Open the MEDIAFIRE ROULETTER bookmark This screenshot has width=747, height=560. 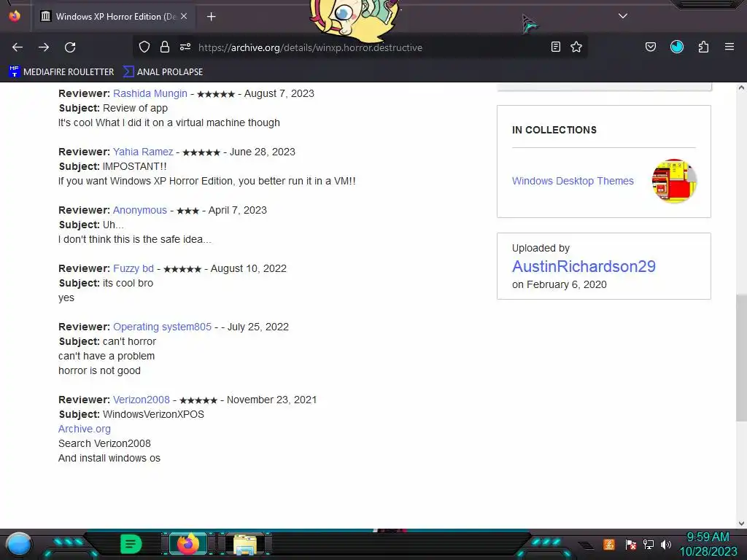[61, 72]
